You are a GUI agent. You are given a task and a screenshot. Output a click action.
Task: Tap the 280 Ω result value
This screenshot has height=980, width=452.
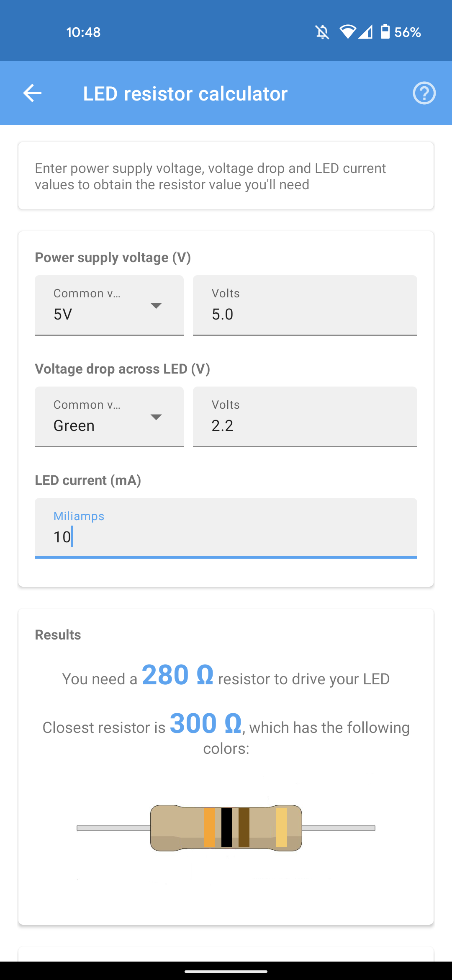pyautogui.click(x=178, y=675)
